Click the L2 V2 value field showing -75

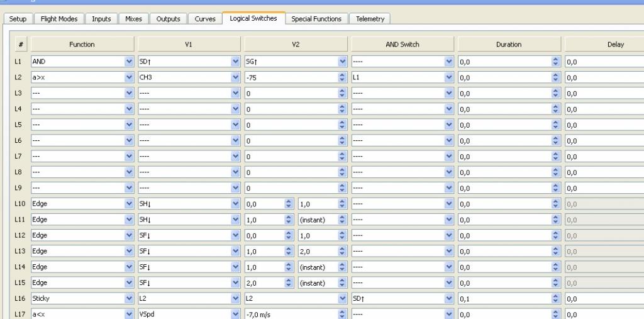pyautogui.click(x=291, y=78)
